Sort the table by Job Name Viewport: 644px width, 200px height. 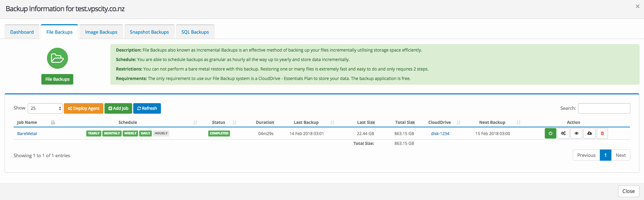click(27, 122)
